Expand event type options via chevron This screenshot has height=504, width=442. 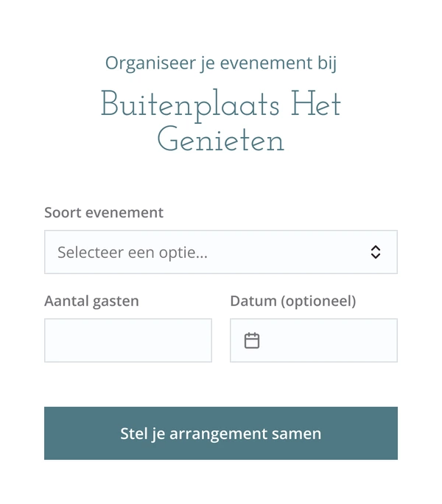click(x=376, y=252)
